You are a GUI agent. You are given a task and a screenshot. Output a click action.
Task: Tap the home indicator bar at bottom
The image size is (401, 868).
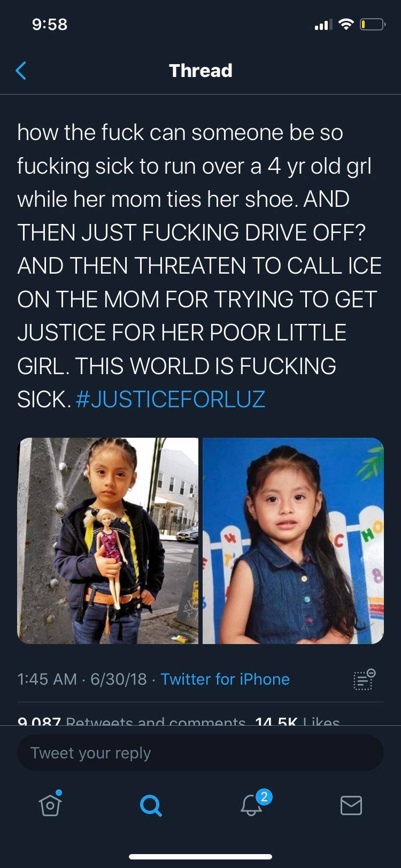pyautogui.click(x=200, y=857)
